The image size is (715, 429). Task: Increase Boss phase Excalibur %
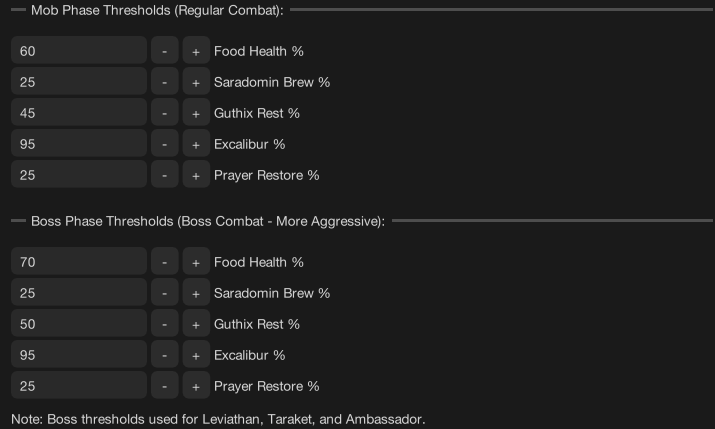195,355
